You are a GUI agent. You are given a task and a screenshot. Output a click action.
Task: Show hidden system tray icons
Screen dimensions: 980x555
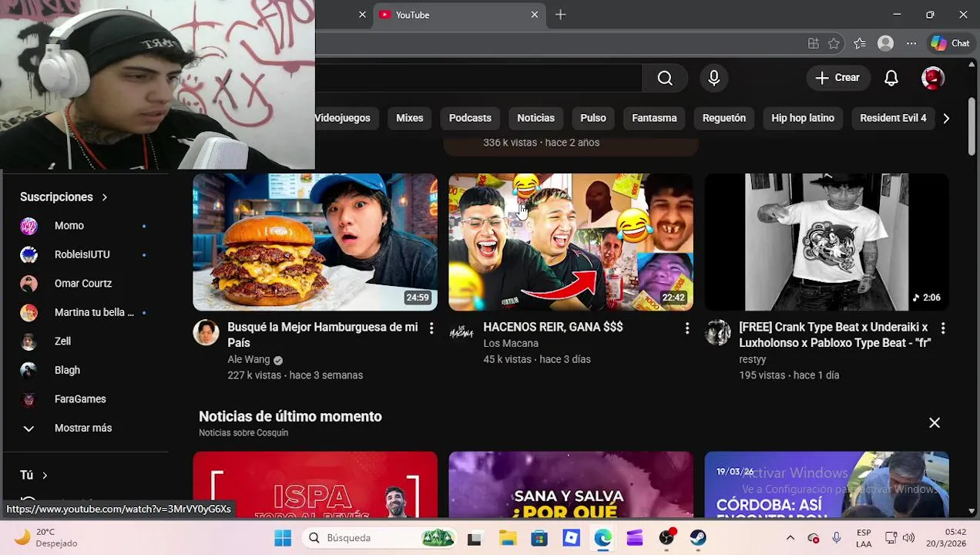coord(790,538)
